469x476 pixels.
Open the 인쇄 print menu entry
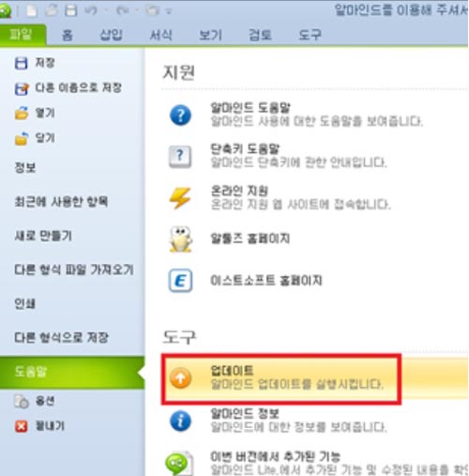[x=24, y=303]
